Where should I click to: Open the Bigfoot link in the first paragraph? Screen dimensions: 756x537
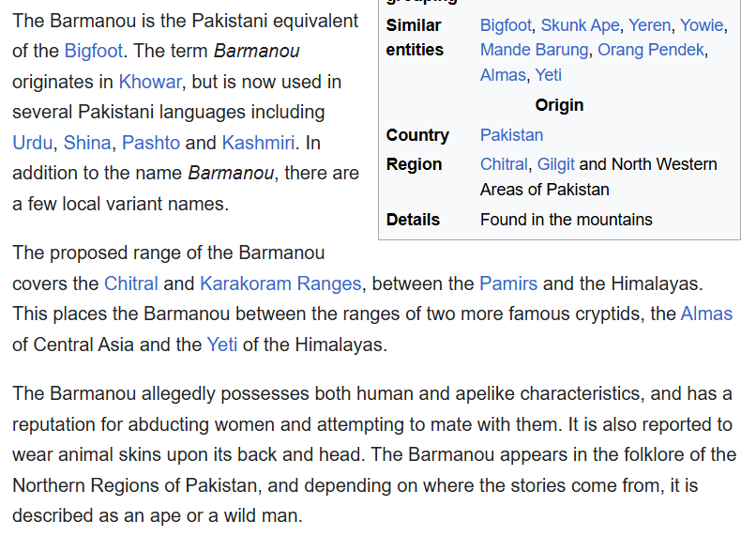click(x=94, y=51)
